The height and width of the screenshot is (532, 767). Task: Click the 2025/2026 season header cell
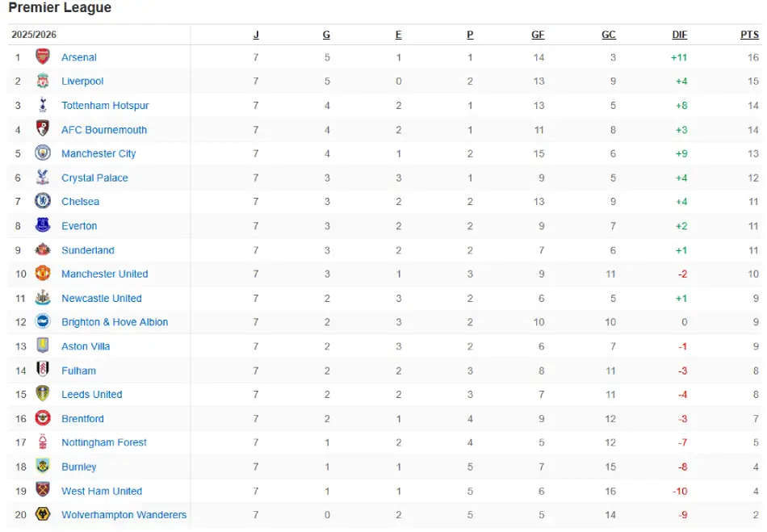click(34, 35)
